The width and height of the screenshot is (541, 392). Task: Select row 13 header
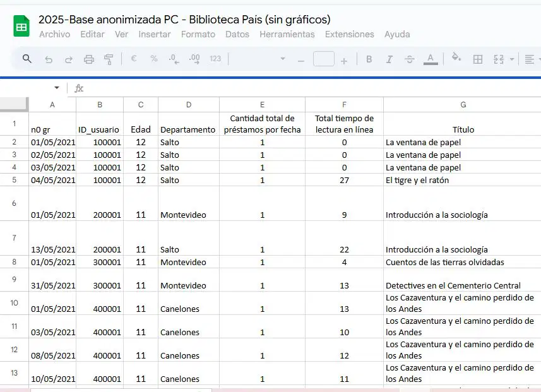[14, 373]
